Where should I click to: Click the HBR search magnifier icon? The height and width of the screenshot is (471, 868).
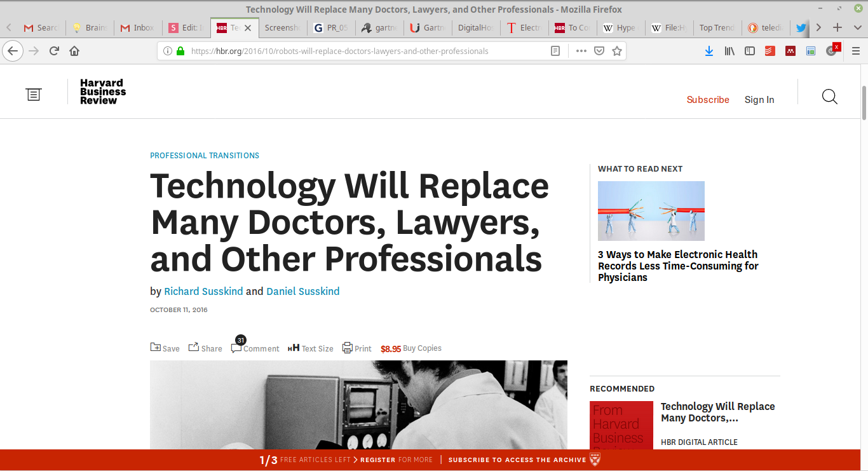point(829,97)
